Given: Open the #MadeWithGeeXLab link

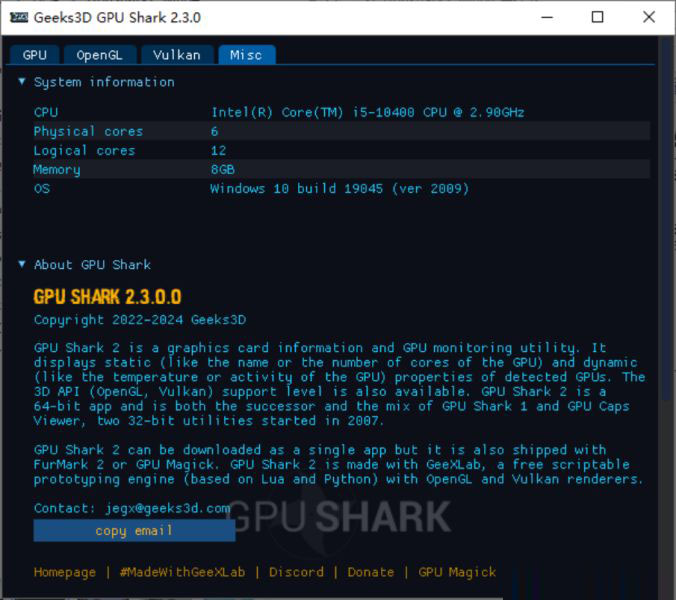Looking at the screenshot, I should tap(182, 572).
